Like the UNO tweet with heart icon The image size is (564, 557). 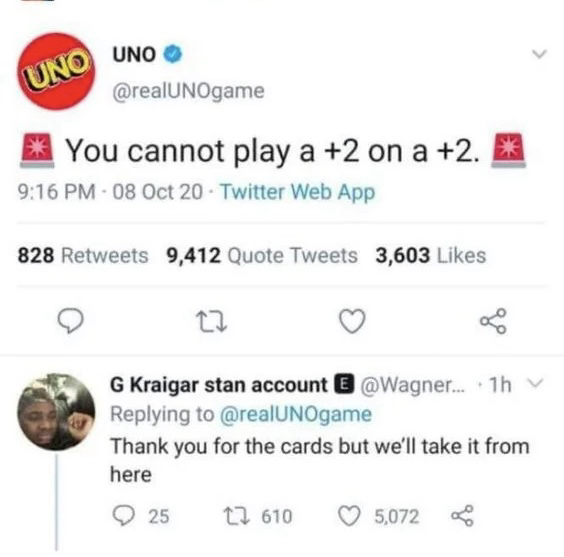352,321
